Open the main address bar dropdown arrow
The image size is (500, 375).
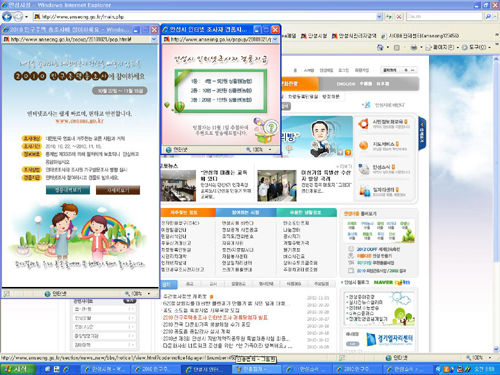[379, 16]
